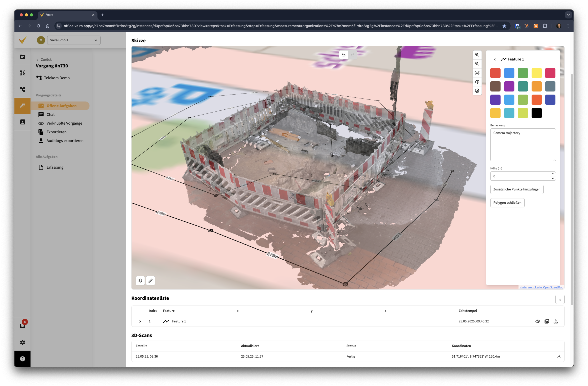Open the settings gear in sidebar

(x=22, y=342)
